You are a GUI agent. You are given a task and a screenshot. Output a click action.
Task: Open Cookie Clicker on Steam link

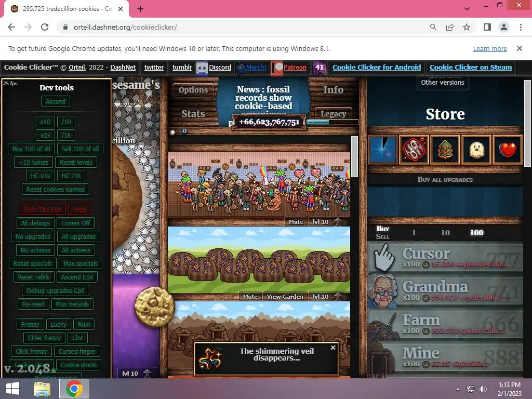[x=471, y=67]
